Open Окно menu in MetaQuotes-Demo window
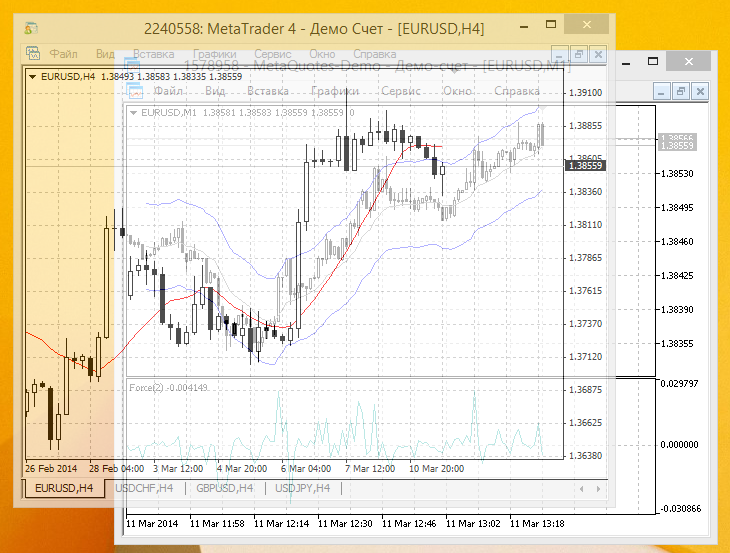 point(457,91)
